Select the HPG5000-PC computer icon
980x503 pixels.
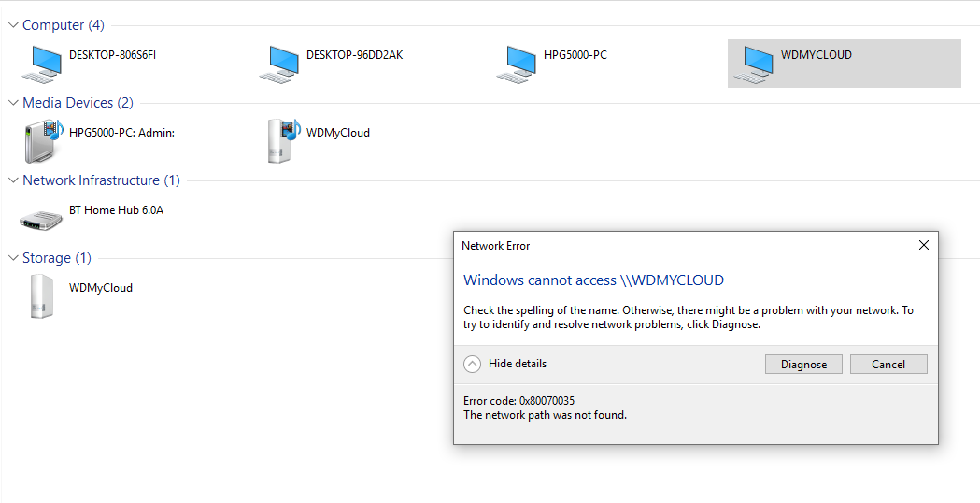(x=517, y=65)
